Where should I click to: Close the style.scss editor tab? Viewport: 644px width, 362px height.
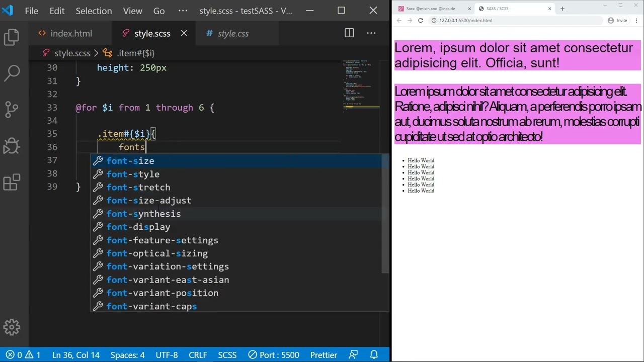(x=184, y=33)
